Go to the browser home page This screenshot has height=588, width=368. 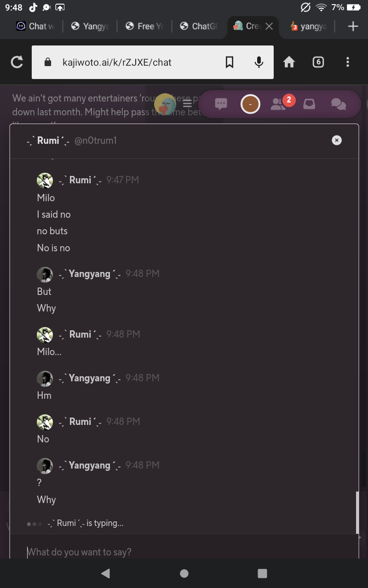pyautogui.click(x=289, y=62)
